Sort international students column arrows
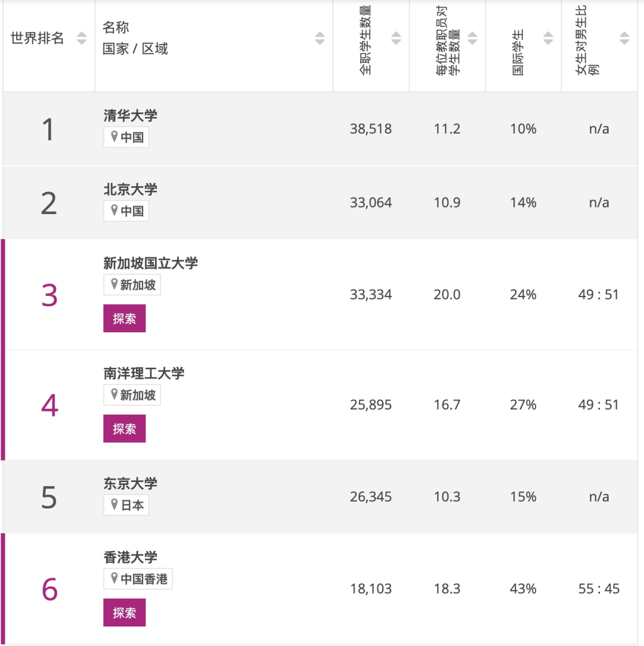644x646 pixels. click(x=548, y=38)
